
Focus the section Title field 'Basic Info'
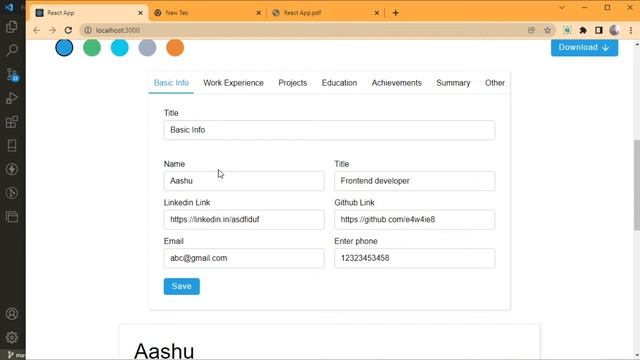[x=329, y=130]
